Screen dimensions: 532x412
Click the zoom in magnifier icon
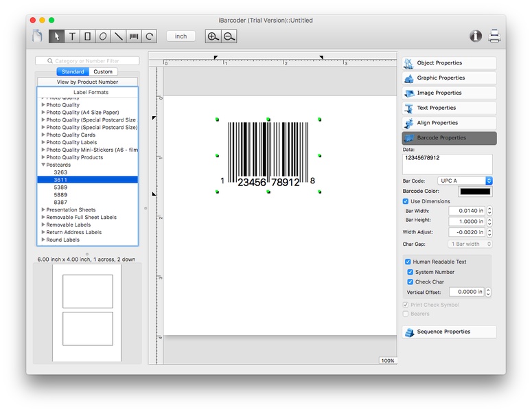pos(213,36)
